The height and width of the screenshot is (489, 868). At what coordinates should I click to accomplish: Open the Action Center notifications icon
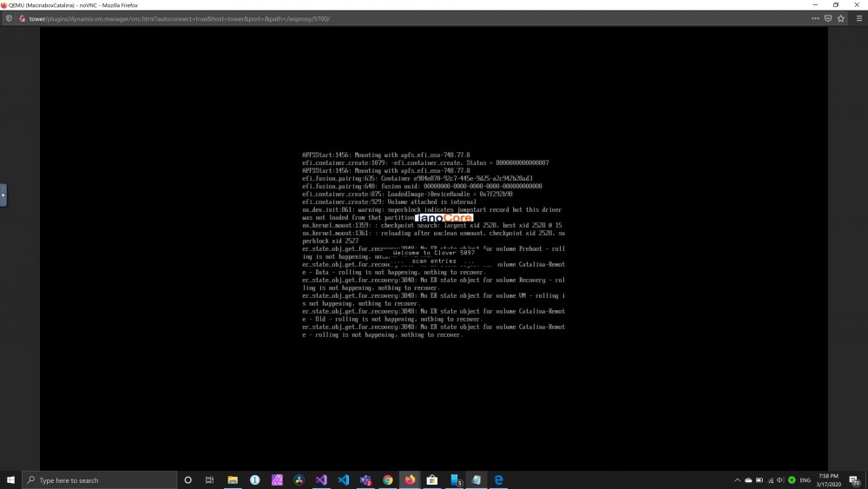[x=855, y=480]
